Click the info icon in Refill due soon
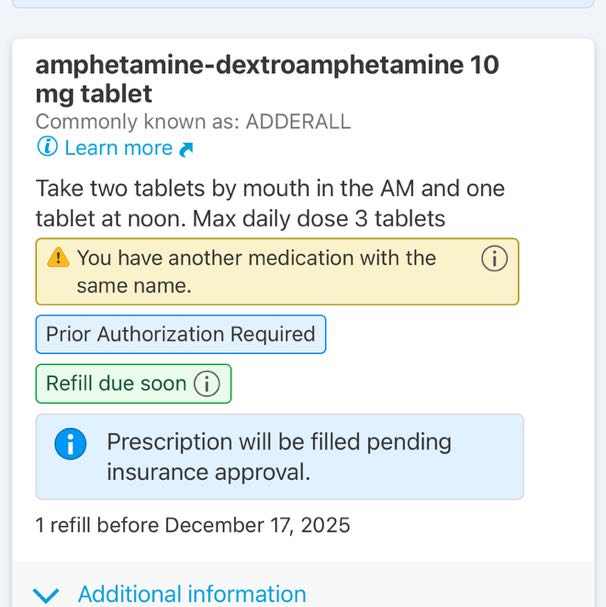The width and height of the screenshot is (606, 607). [x=206, y=384]
